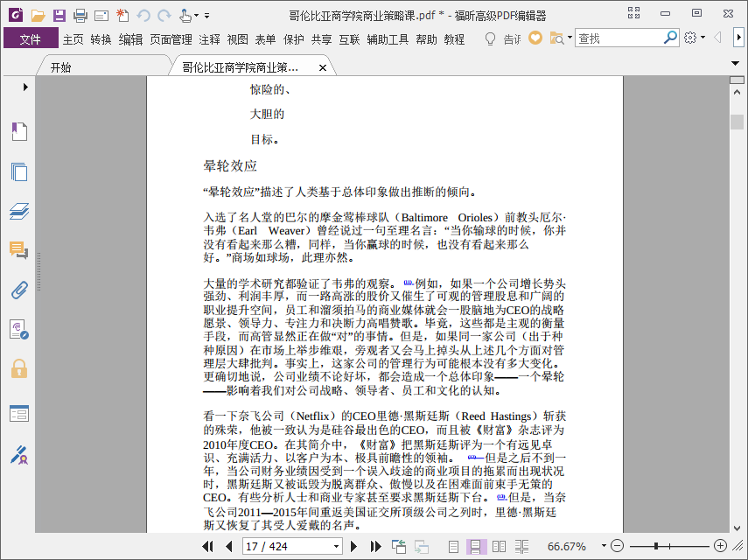
Task: Click in the 查找 search field
Action: (x=619, y=38)
